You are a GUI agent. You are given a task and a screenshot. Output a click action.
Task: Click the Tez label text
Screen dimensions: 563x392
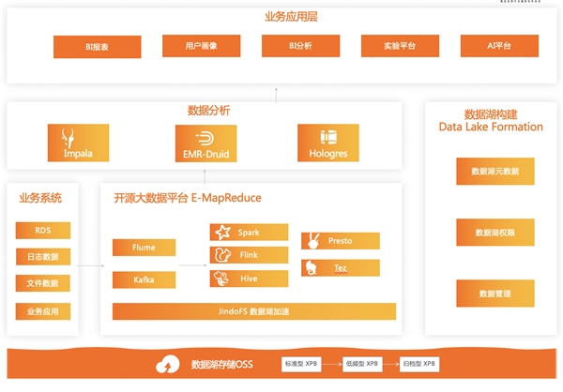(x=341, y=268)
